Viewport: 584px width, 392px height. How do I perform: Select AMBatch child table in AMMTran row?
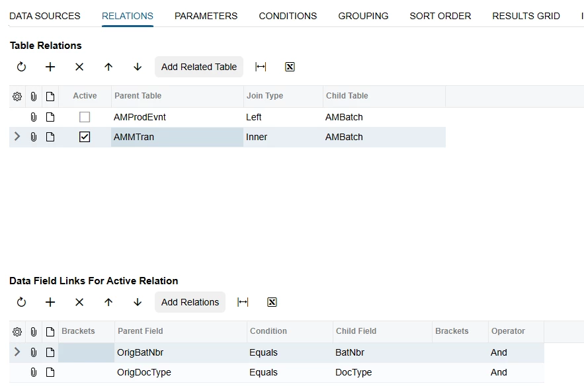[384, 137]
